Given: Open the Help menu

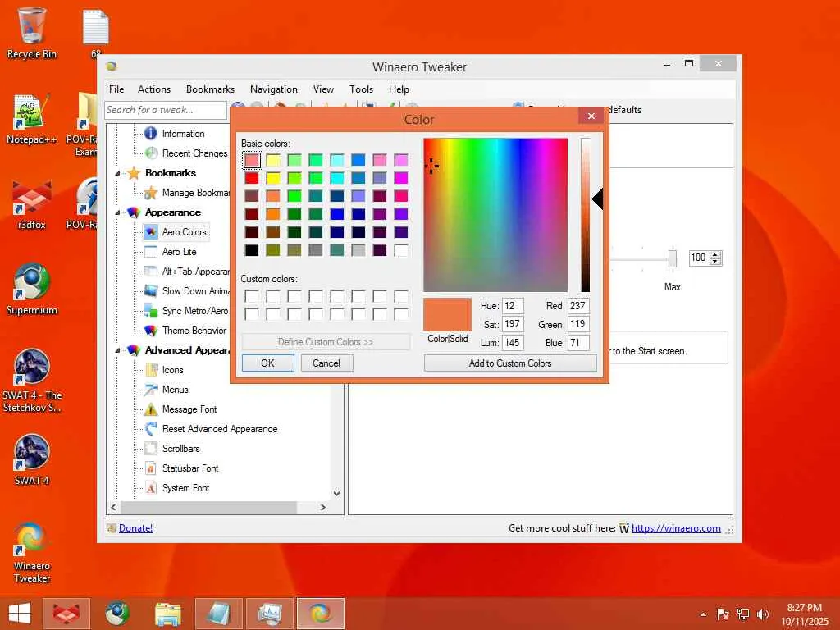Looking at the screenshot, I should click(x=399, y=89).
